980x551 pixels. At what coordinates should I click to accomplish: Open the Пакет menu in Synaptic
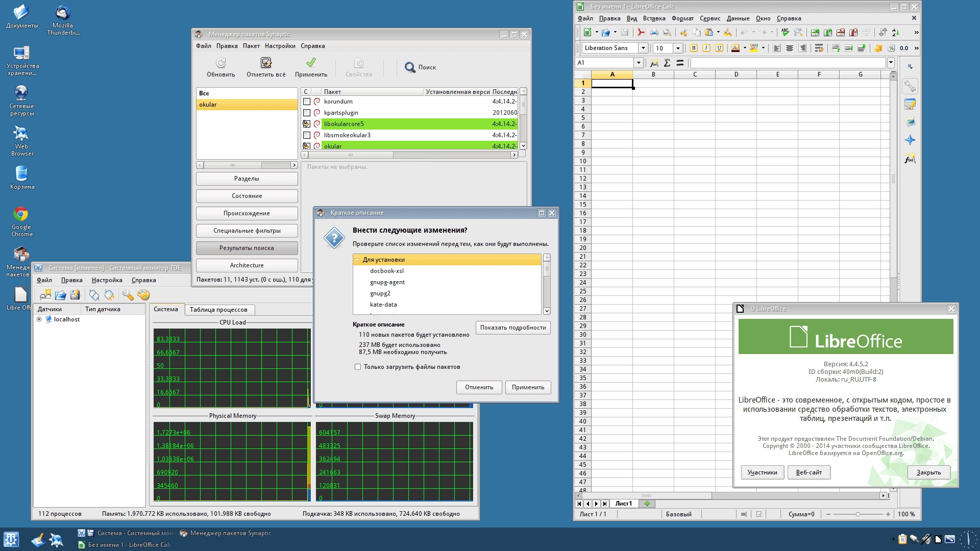[x=251, y=46]
